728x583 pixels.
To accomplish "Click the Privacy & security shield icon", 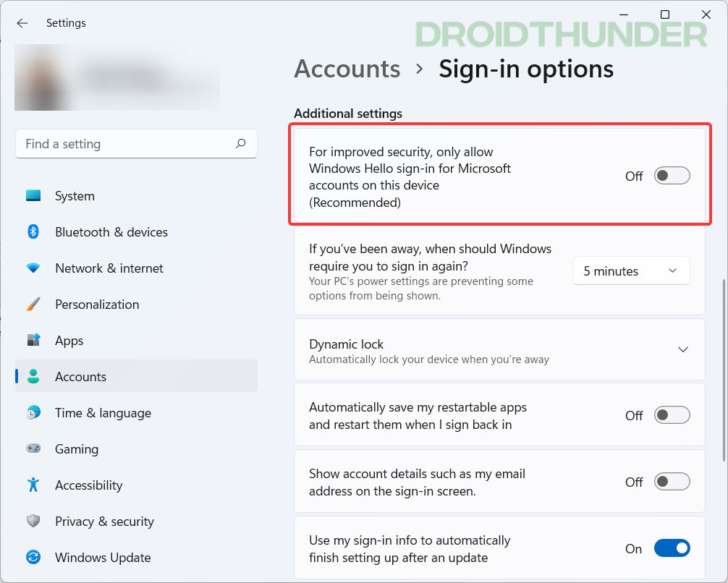I will coord(33,521).
